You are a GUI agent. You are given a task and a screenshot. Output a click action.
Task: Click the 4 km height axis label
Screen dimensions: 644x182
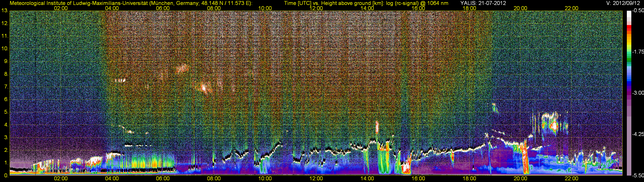(x=6, y=125)
